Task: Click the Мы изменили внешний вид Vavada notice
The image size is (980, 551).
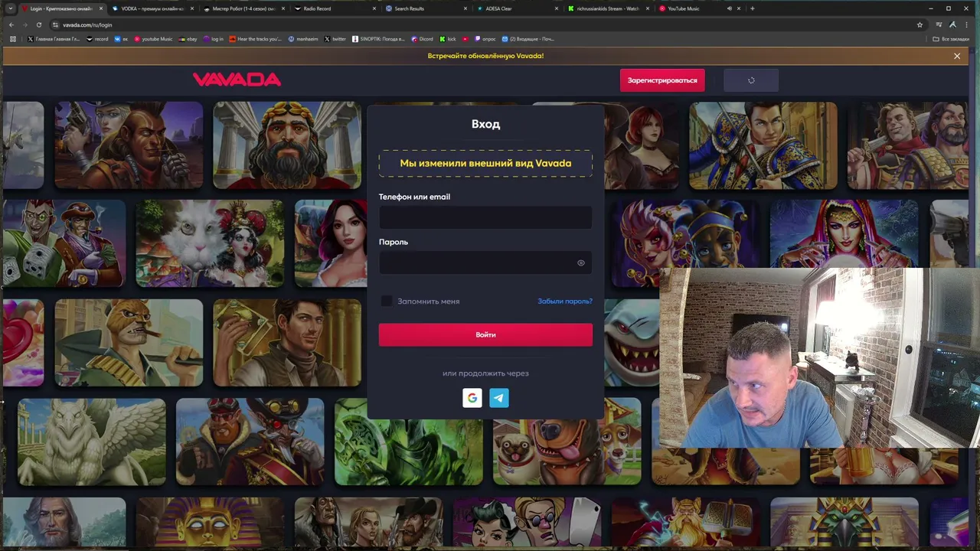Action: 485,163
